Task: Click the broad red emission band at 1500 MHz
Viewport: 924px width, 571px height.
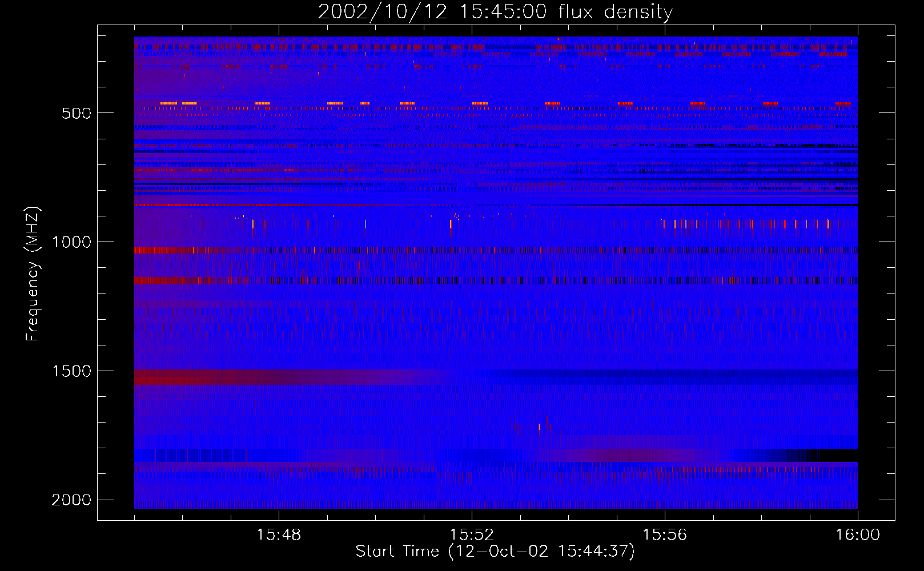Action: click(286, 377)
